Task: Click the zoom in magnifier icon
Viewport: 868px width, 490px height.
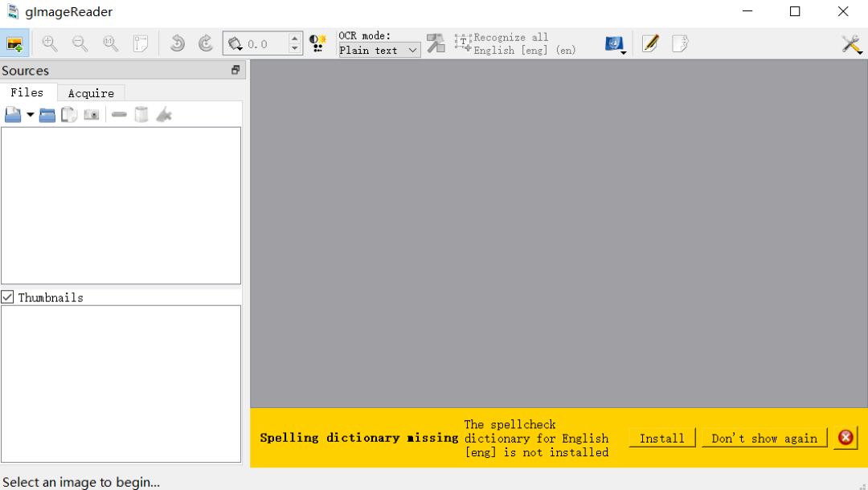Action: [x=50, y=43]
